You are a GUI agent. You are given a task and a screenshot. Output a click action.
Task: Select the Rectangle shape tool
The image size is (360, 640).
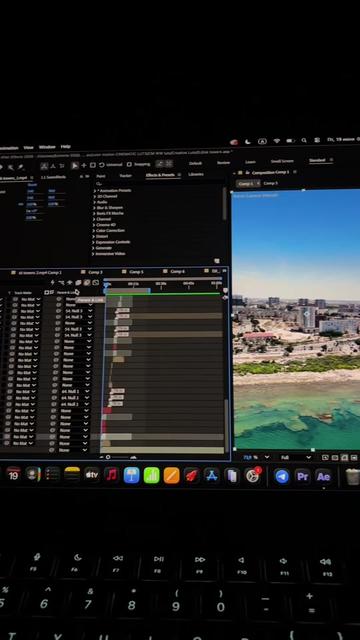click(93, 165)
